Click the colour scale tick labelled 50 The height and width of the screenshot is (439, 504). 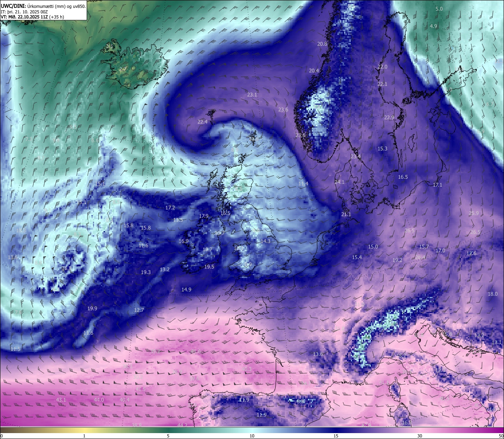500,436
